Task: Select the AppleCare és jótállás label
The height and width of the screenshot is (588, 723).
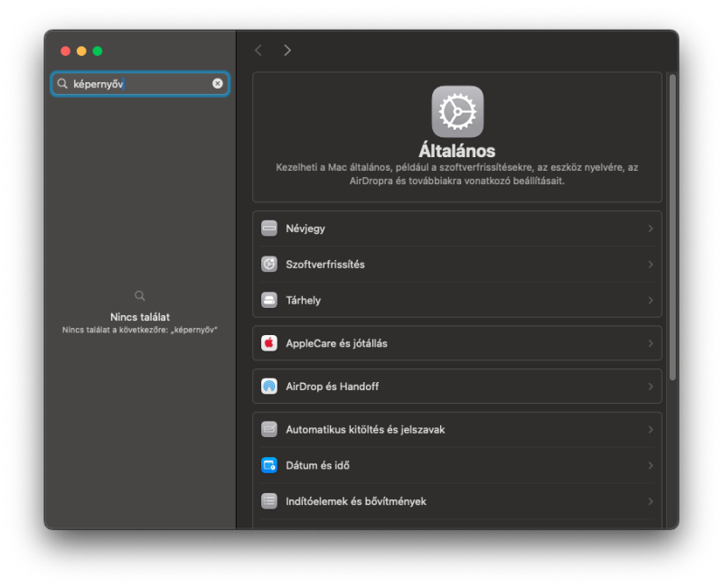Action: point(336,343)
